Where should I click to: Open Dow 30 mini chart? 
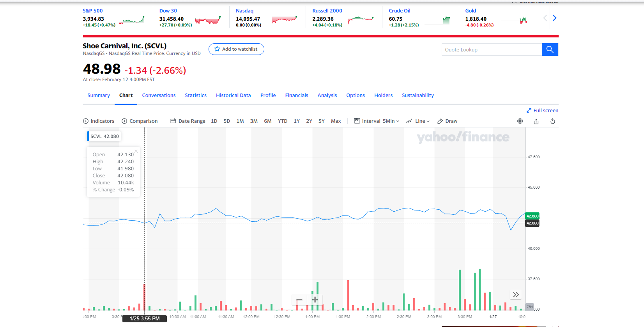(208, 20)
